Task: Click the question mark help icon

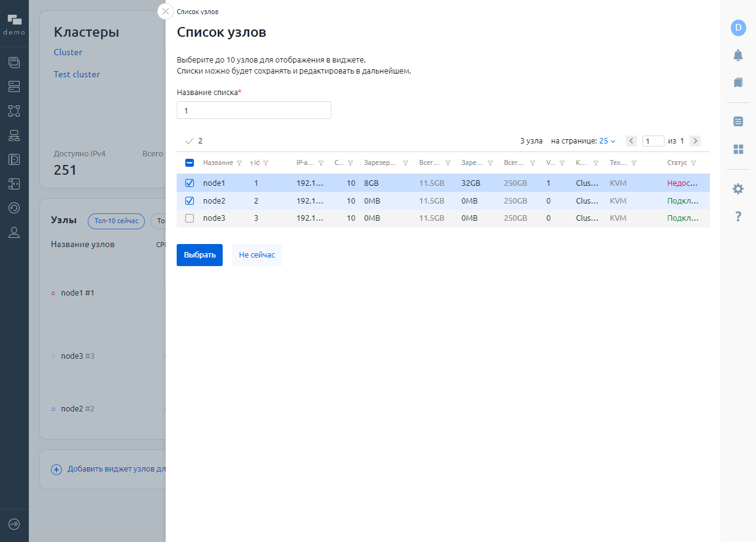Action: [738, 216]
